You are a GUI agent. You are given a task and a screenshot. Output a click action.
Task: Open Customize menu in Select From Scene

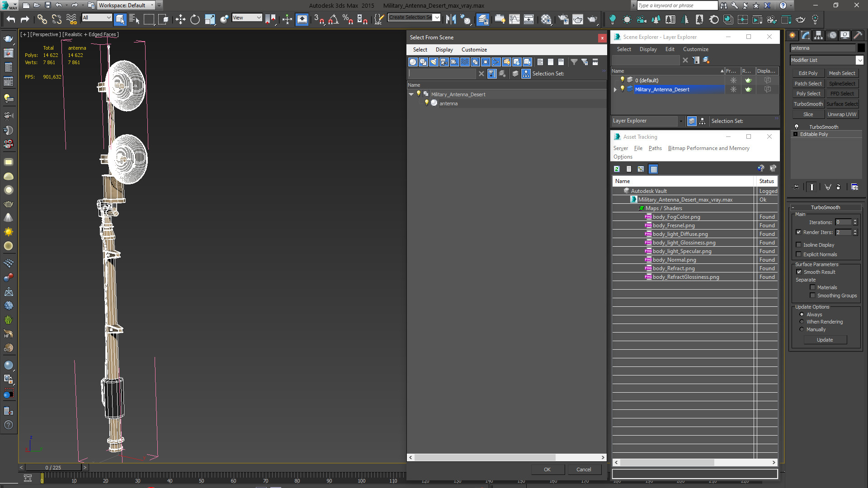474,50
